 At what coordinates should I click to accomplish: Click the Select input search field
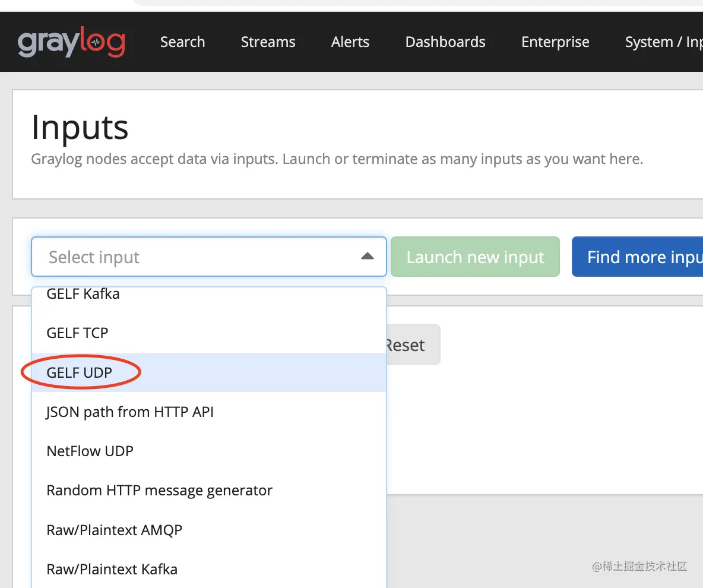click(x=196, y=257)
